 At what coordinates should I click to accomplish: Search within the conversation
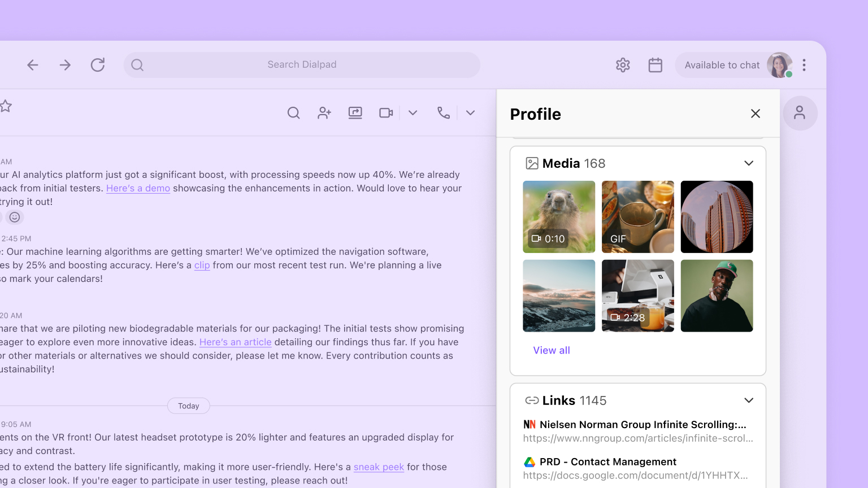pyautogui.click(x=293, y=112)
